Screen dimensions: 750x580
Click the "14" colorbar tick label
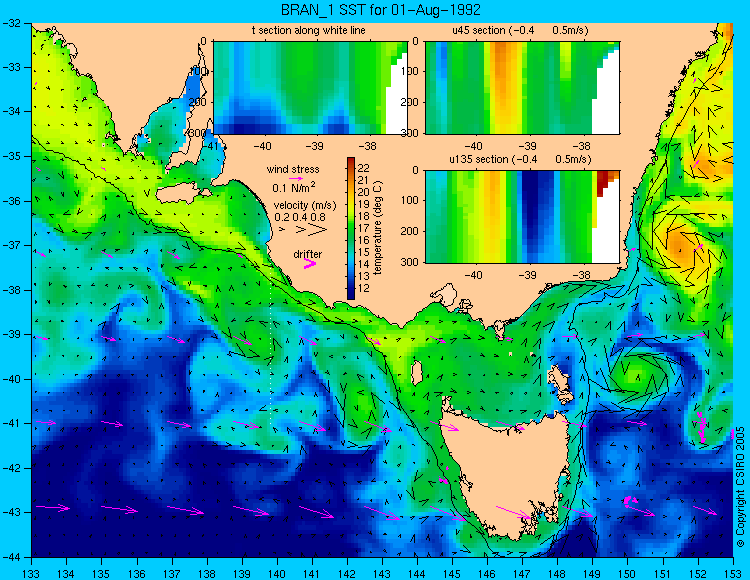[363, 264]
